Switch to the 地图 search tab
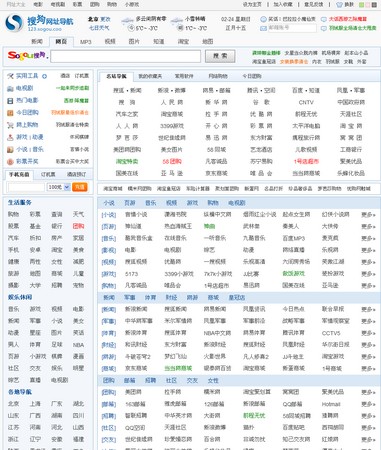This screenshot has width=381, height=450. [x=207, y=42]
